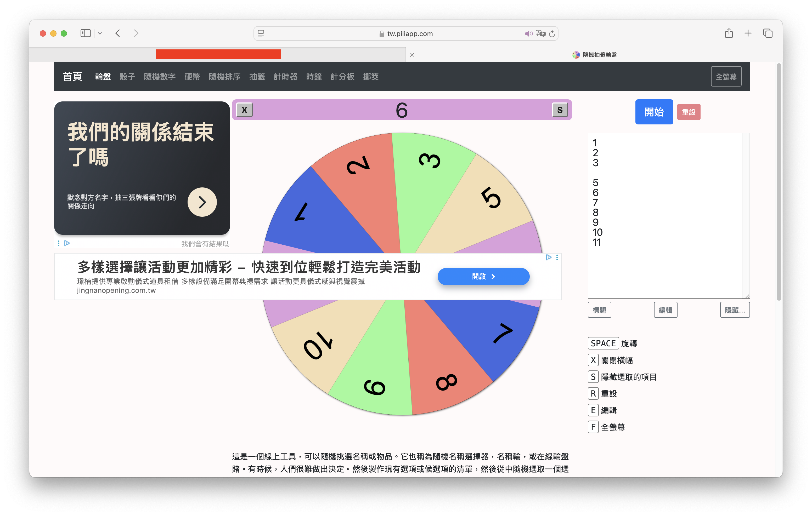Focus the tw.piliapp.com address field
Viewport: 812px width, 516px height.
pyautogui.click(x=406, y=34)
